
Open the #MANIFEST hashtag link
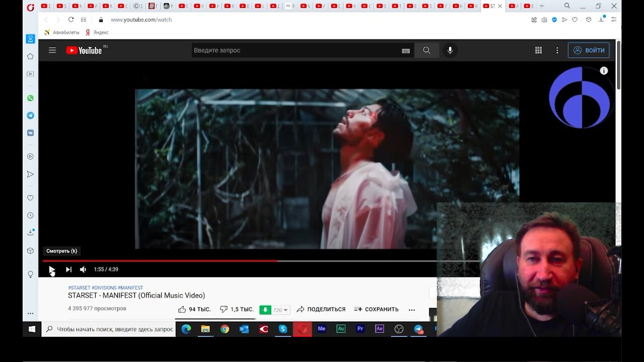pyautogui.click(x=130, y=288)
